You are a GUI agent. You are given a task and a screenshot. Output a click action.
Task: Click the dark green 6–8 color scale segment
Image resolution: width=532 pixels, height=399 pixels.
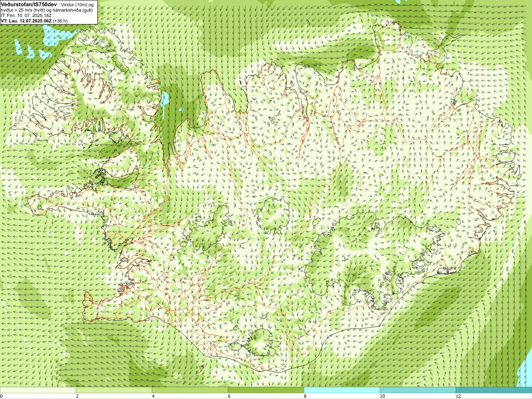point(266,390)
